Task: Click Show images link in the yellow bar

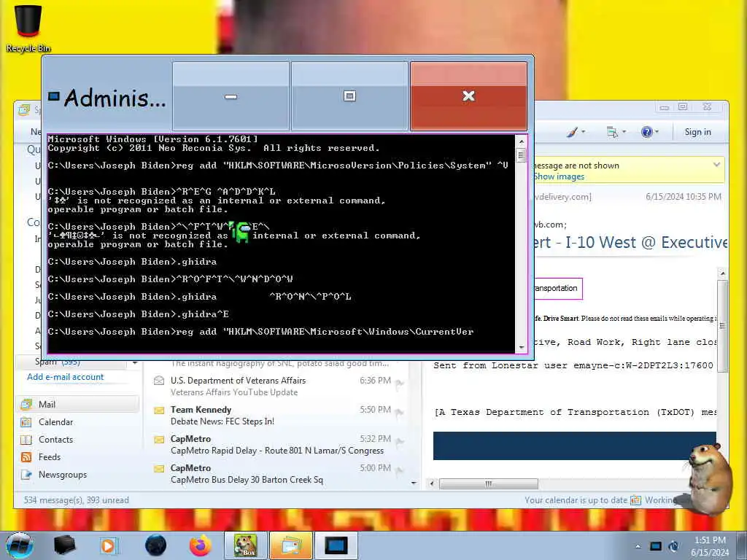Action: pos(559,176)
